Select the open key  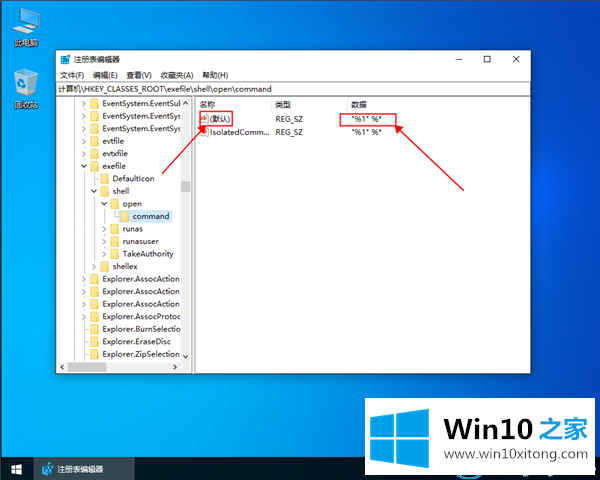pos(132,204)
